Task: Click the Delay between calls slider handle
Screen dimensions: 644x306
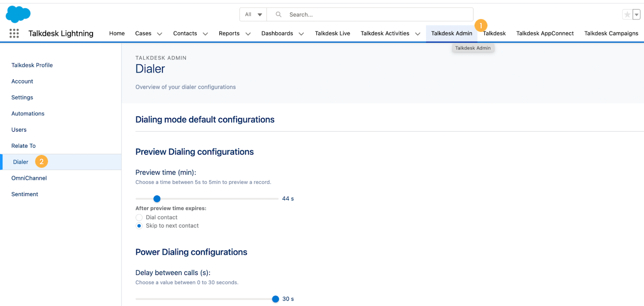Action: tap(275, 299)
